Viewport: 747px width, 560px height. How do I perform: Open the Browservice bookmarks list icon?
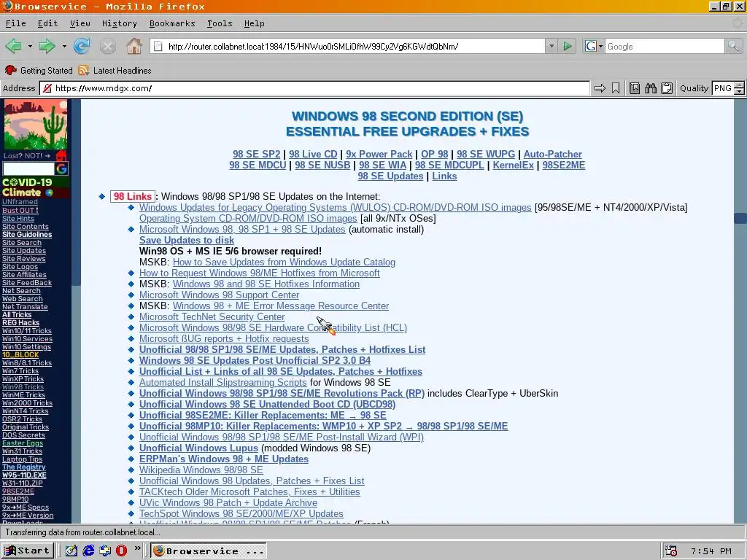635,88
